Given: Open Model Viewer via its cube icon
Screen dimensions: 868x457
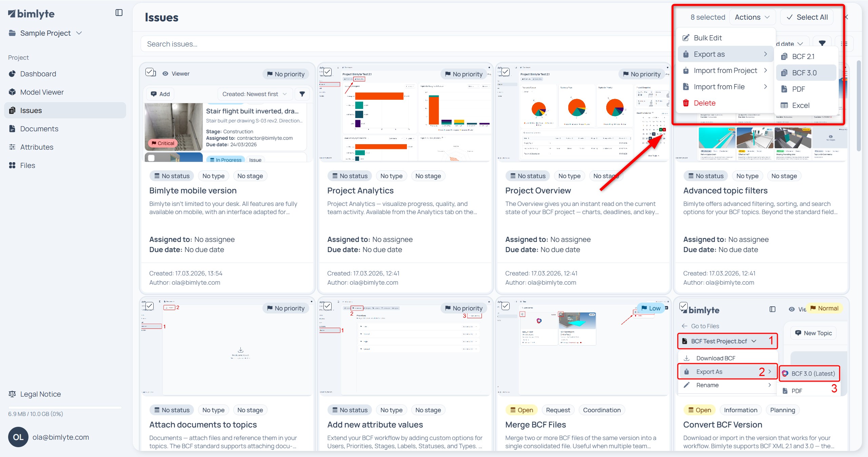Looking at the screenshot, I should [12, 92].
